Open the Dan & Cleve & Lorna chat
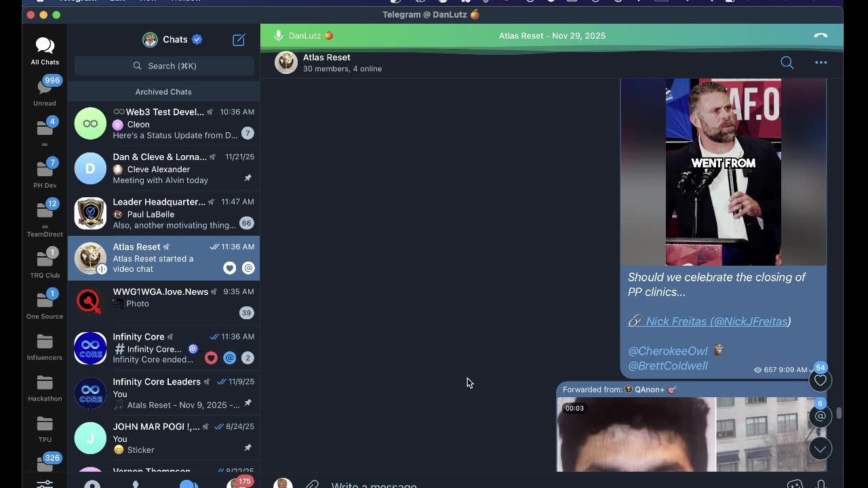The width and height of the screenshot is (868, 488). coord(163,168)
